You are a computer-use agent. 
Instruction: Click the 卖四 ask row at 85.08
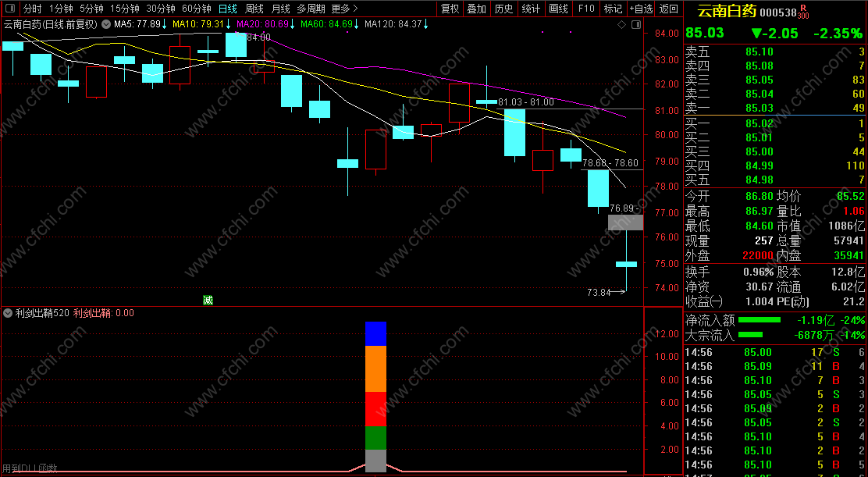(x=775, y=66)
